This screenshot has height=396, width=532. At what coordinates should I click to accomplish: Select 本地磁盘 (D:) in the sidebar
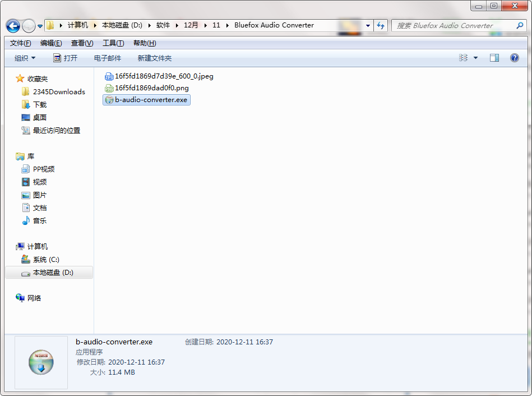tap(49, 273)
